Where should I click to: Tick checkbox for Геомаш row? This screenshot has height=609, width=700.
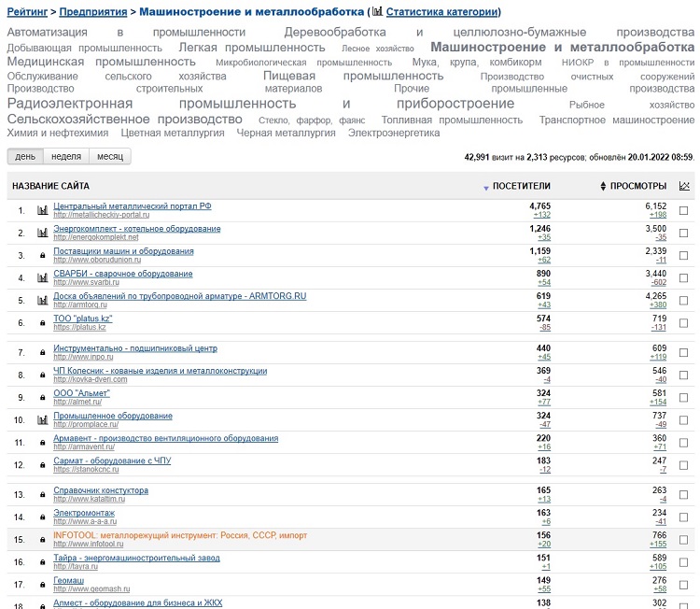683,585
